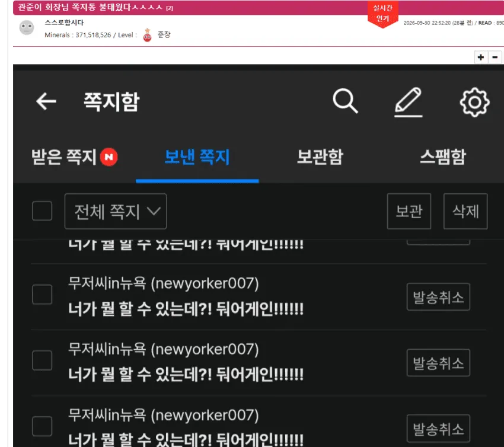The image size is (504, 447).
Task: Click the Minerals value 371,518,526
Action: pos(93,35)
